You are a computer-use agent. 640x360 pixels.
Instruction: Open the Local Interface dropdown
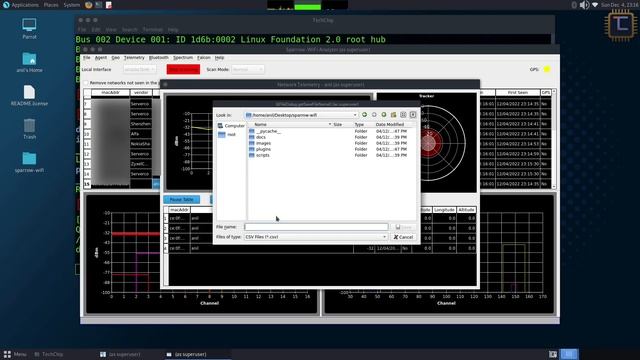tap(140, 69)
